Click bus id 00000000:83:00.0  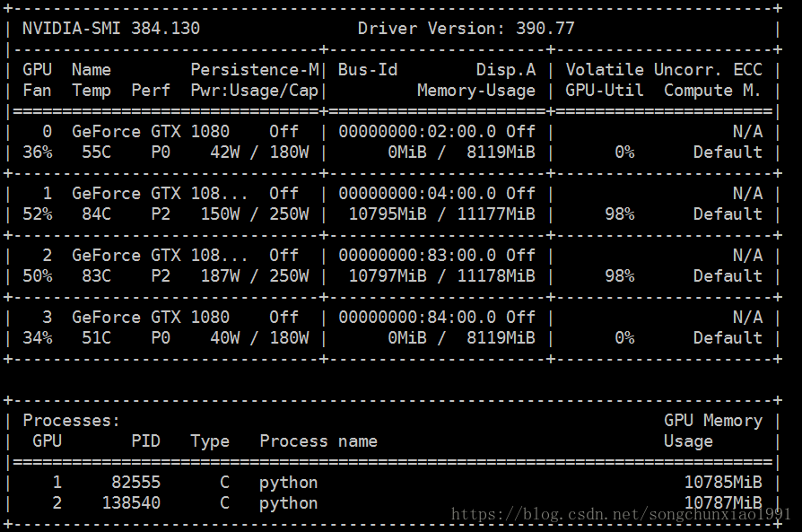417,256
